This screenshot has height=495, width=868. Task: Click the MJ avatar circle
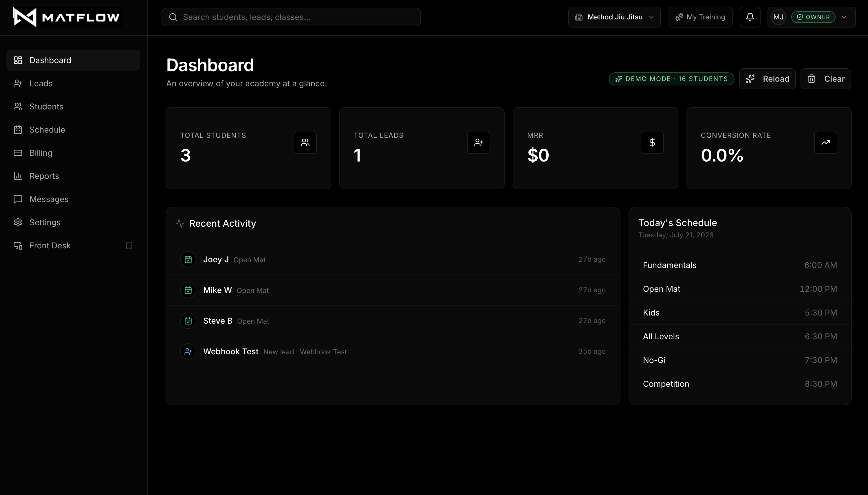(x=778, y=17)
